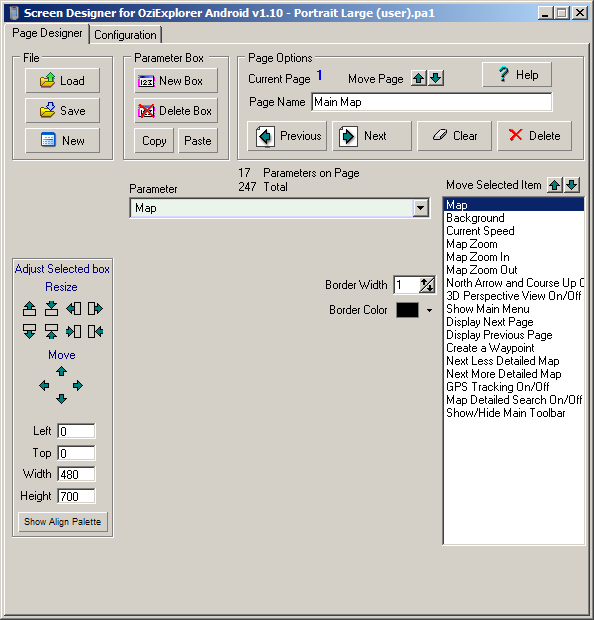The image size is (594, 620).
Task: Shrink the box's right edge inward
Action: [95, 331]
